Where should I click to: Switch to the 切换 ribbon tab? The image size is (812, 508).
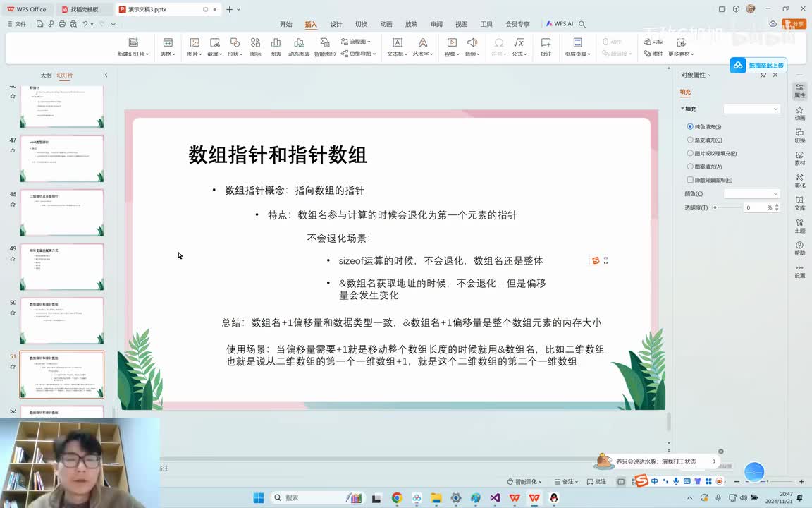[361, 24]
